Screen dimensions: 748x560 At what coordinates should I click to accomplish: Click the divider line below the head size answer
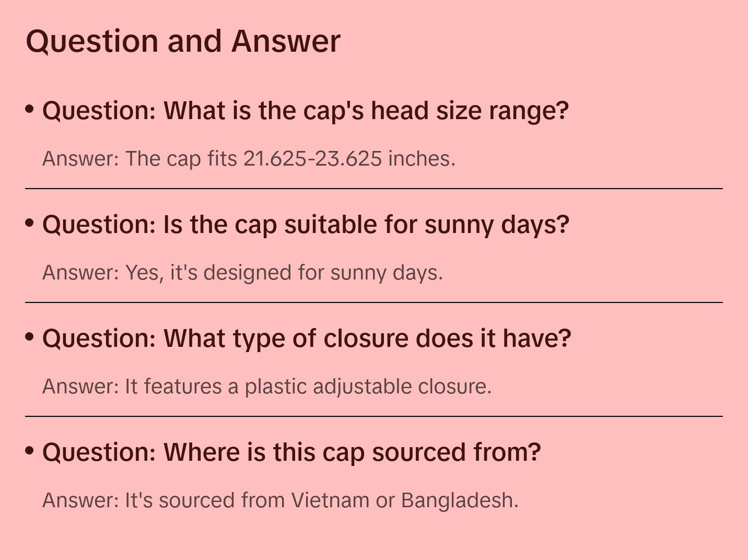(x=374, y=189)
